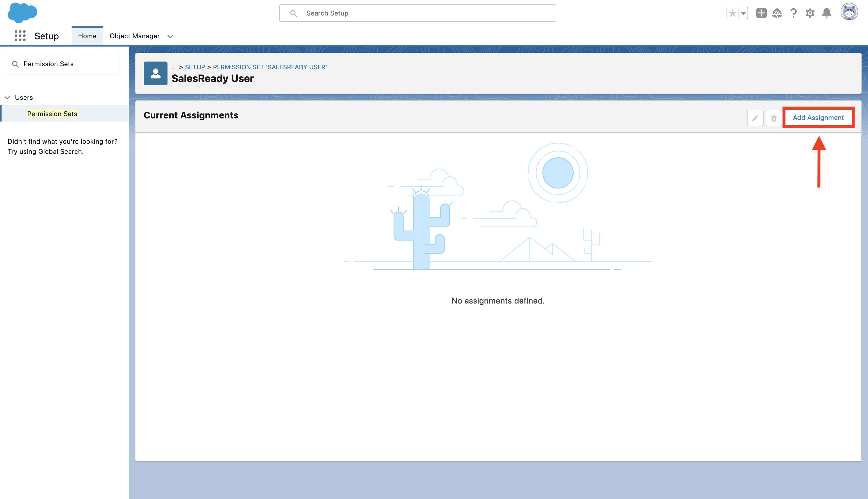Focus the Search Setup field

(x=417, y=13)
